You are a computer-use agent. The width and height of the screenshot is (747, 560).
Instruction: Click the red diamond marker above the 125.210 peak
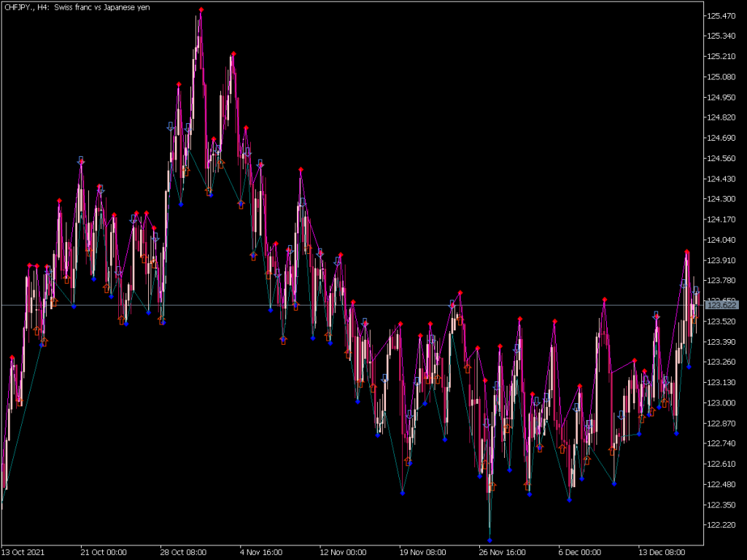233,52
